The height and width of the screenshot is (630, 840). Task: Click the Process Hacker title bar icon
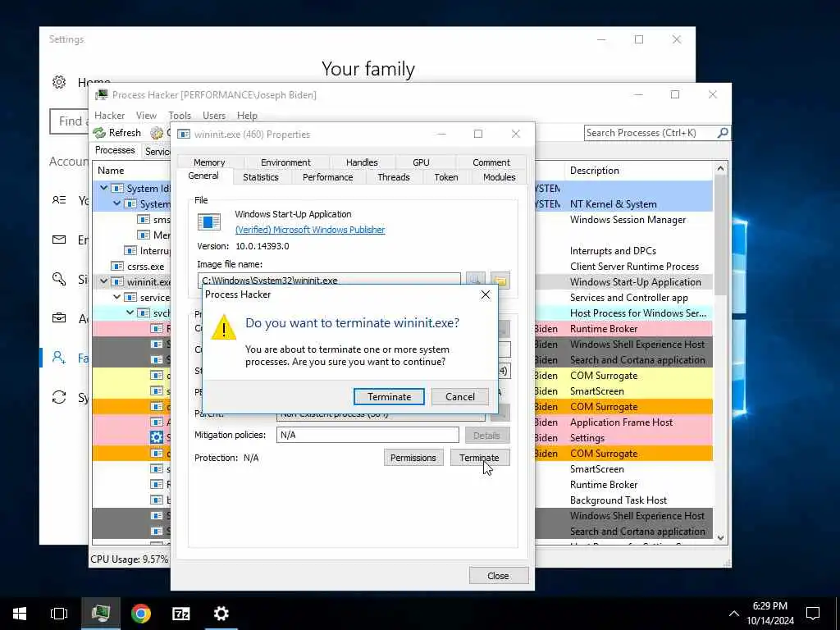pyautogui.click(x=101, y=95)
